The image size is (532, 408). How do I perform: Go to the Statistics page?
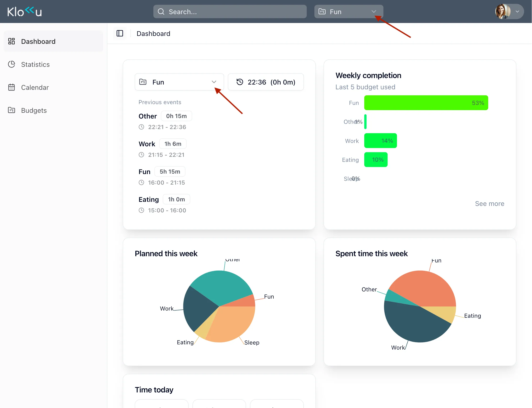pos(35,64)
